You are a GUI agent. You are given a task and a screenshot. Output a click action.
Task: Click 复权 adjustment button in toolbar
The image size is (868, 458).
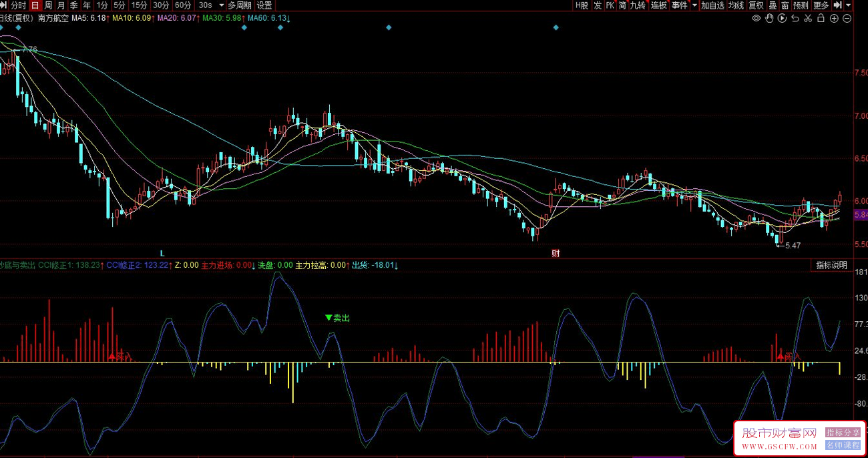756,5
